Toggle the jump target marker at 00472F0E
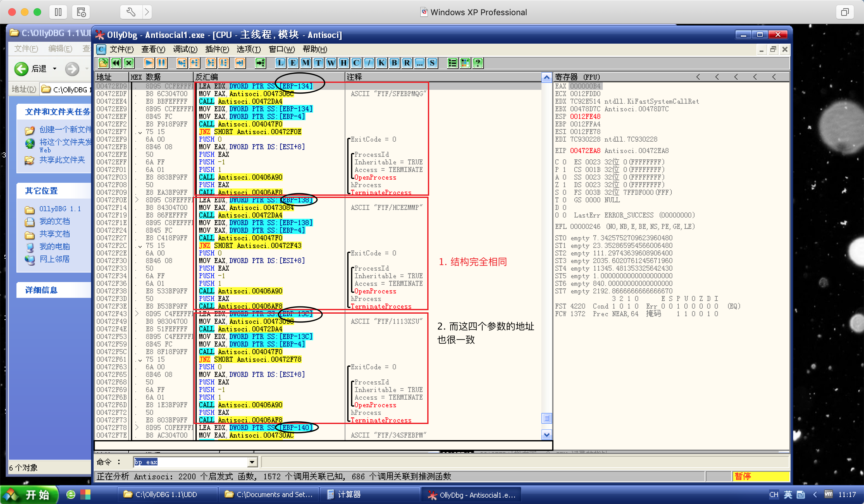Screen dimensions: 864x504 [x=137, y=200]
